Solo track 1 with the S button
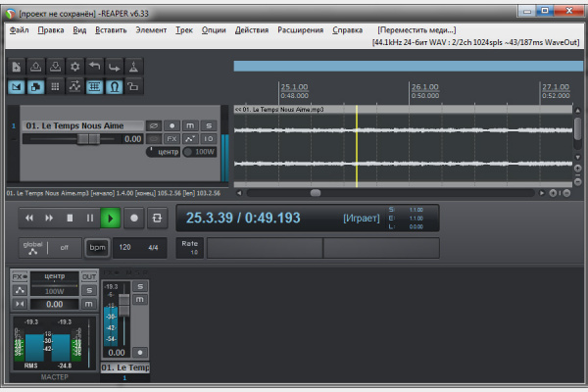 (209, 125)
